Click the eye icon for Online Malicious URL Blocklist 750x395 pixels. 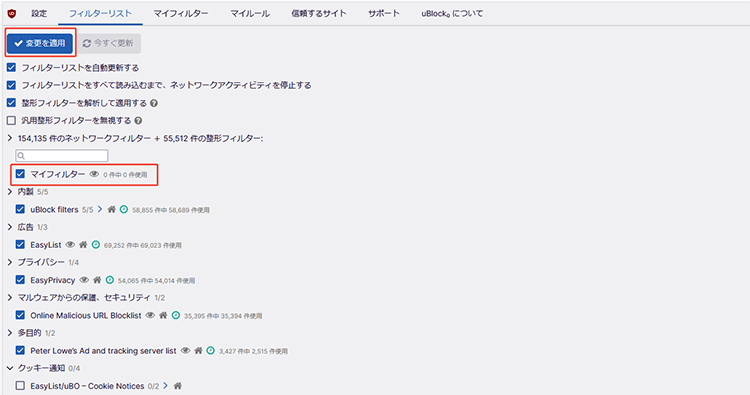coord(150,316)
